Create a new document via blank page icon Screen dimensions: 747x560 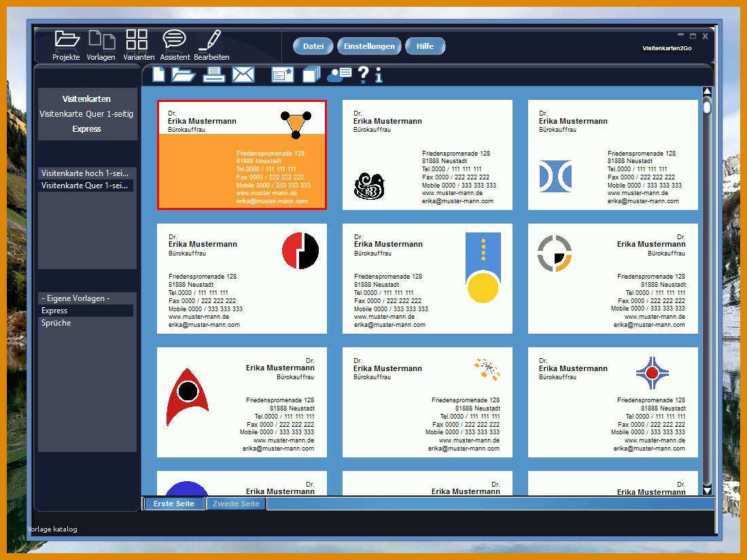click(158, 74)
